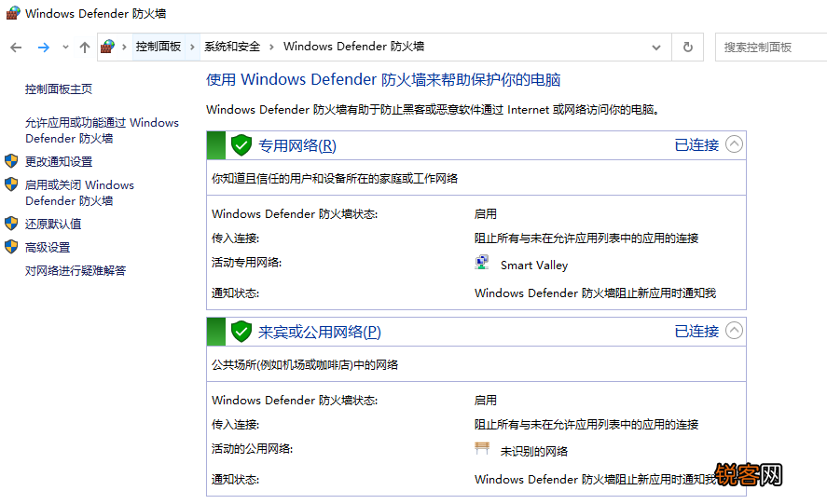
Task: Go up one level with up arrow
Action: pos(85,48)
